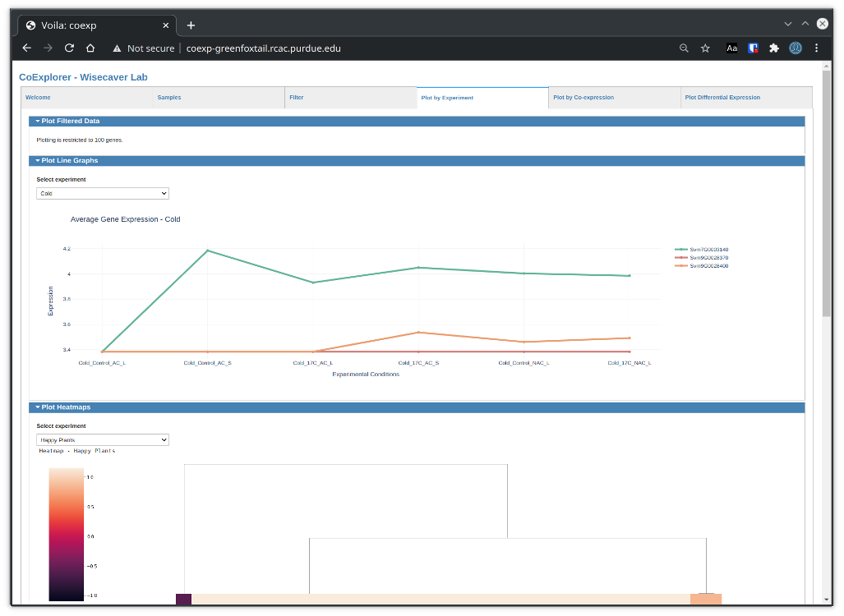Click the browser home icon
Viewport: 844px width, 616px height.
pyautogui.click(x=90, y=48)
